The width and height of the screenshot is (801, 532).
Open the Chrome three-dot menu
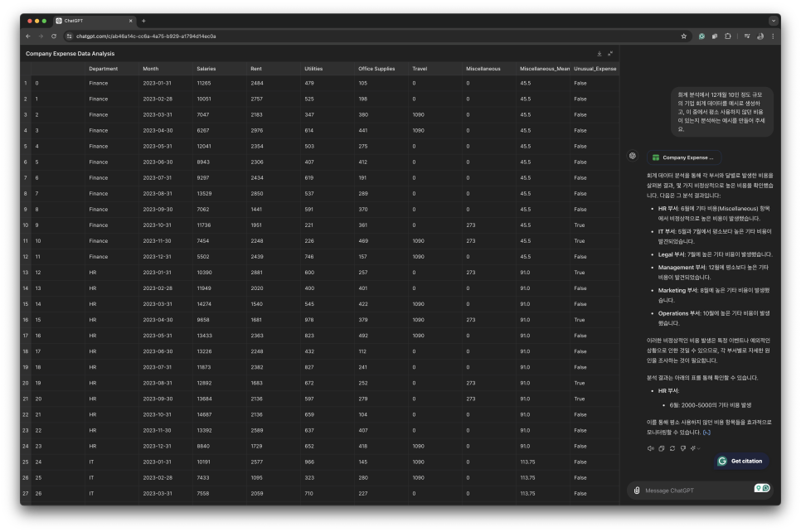pyautogui.click(x=773, y=36)
